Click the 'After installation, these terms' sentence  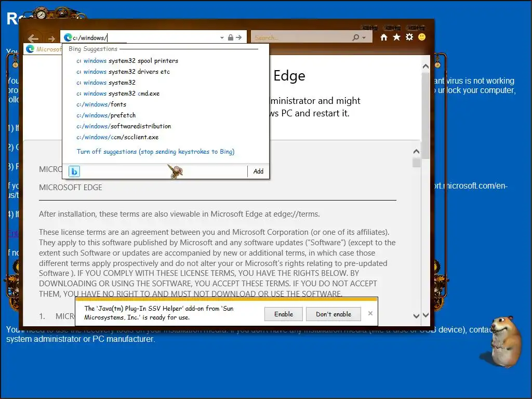179,214
